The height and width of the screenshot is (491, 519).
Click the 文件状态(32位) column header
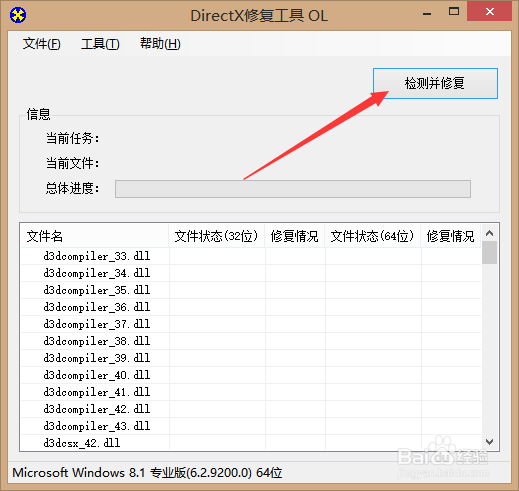pos(217,236)
